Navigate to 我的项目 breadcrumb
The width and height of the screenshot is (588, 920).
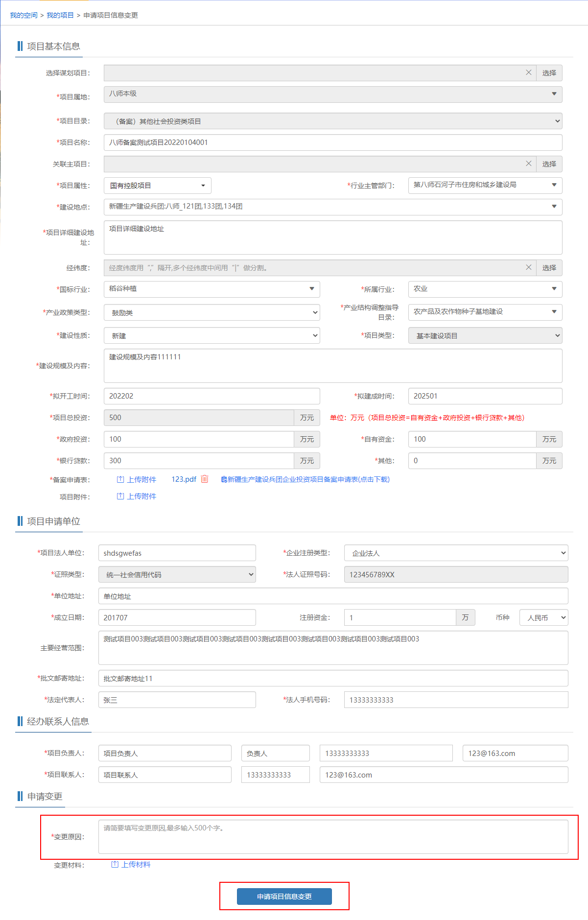click(x=60, y=15)
